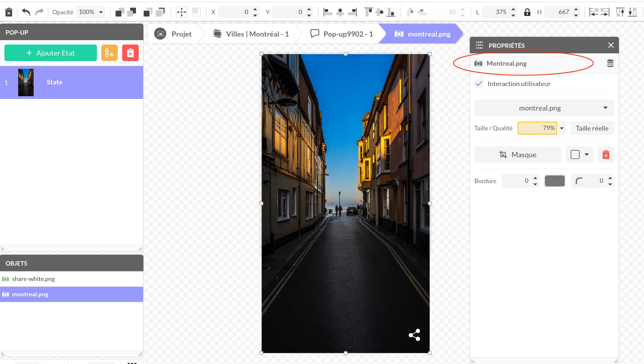This screenshot has height=364, width=644.
Task: Open the mask shape dropdown next to Masque
Action: [579, 155]
